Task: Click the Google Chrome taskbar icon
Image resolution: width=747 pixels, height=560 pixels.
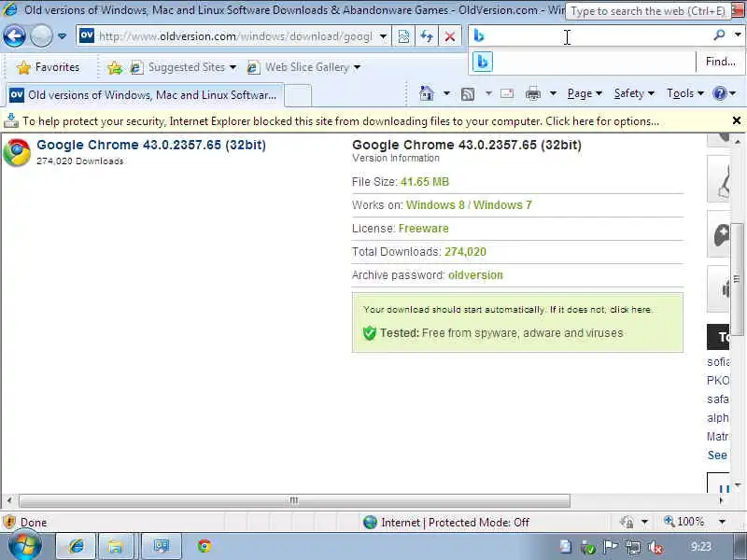Action: point(204,546)
